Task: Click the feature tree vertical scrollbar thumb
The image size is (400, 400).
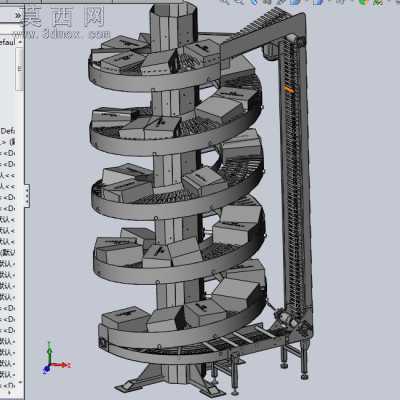Action: click(x=20, y=69)
